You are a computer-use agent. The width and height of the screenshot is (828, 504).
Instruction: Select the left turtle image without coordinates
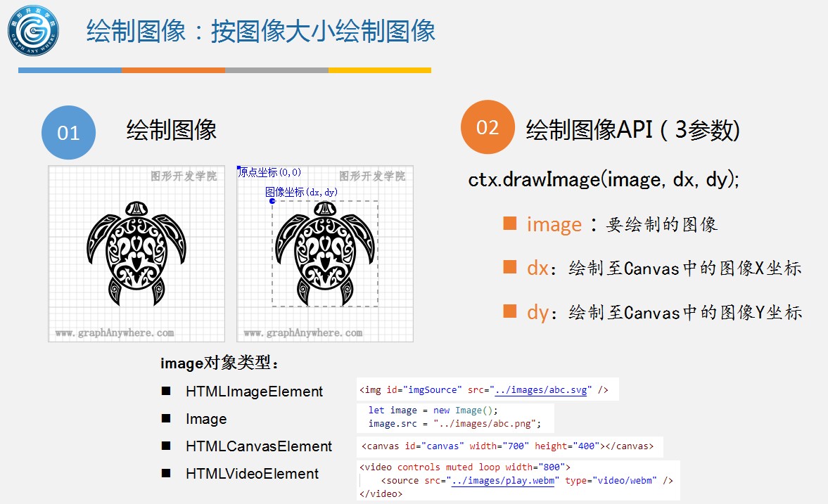136,254
